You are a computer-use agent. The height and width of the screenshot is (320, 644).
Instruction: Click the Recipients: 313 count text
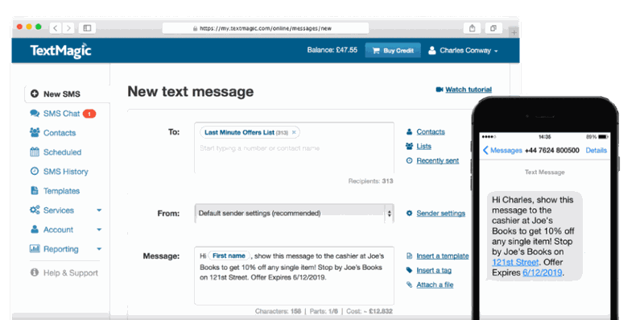(x=371, y=181)
